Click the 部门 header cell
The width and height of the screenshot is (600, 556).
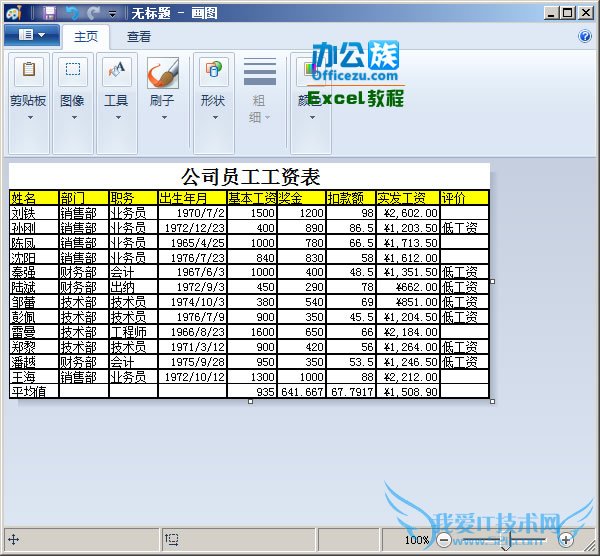(84, 198)
